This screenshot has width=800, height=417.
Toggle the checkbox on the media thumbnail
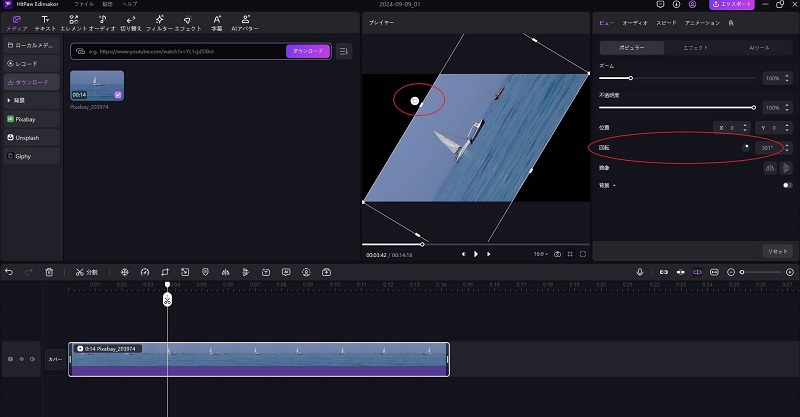click(118, 95)
